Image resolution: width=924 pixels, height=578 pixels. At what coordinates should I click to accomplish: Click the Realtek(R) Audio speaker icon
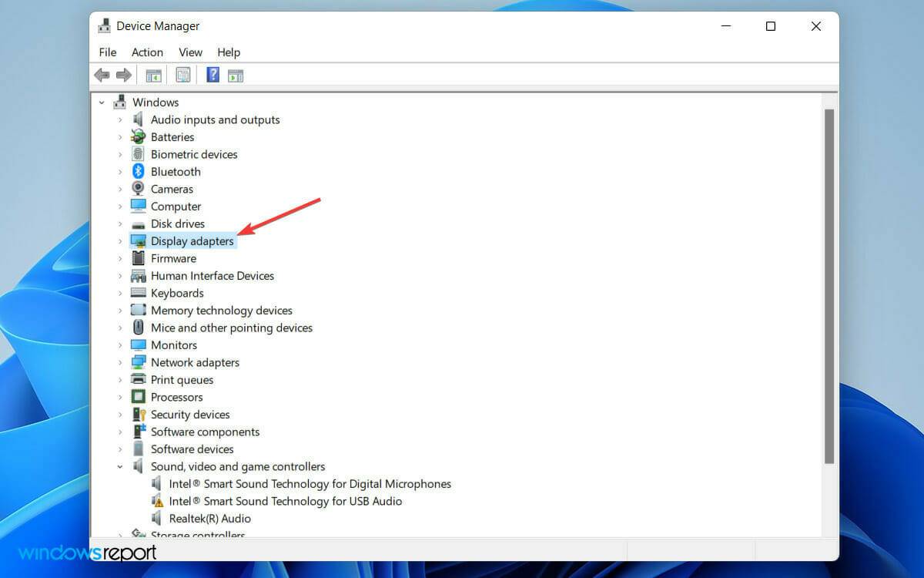point(157,519)
